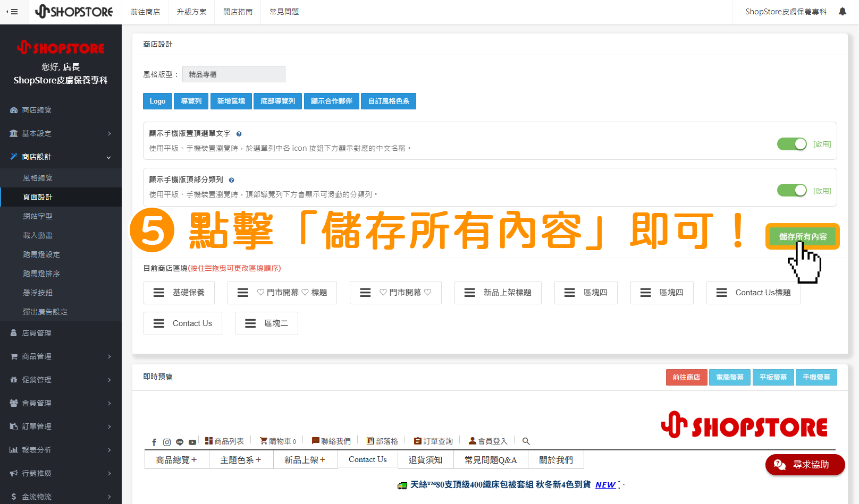
Task: Click the Instagram icon in the preview
Action: [167, 442]
